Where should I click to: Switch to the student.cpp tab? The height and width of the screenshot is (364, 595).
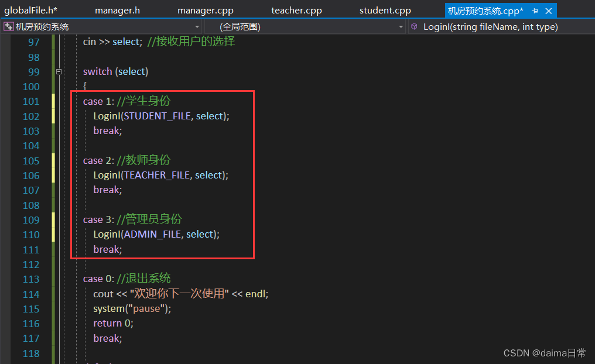coord(385,10)
